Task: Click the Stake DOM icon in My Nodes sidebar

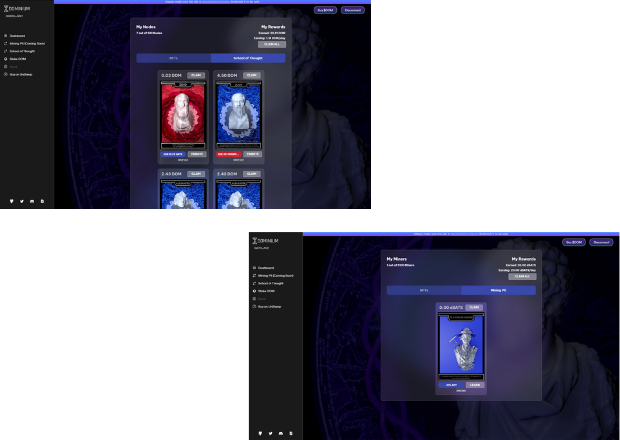Action: 6,59
